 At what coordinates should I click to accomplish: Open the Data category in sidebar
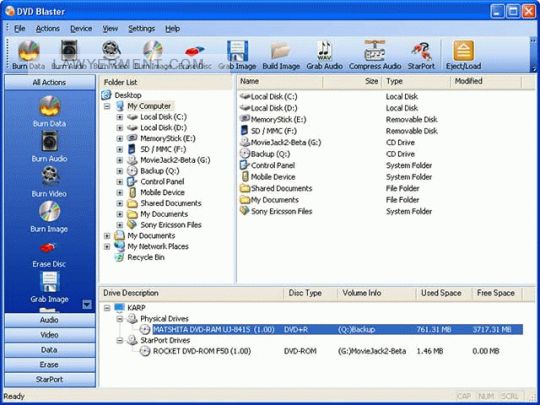point(50,350)
